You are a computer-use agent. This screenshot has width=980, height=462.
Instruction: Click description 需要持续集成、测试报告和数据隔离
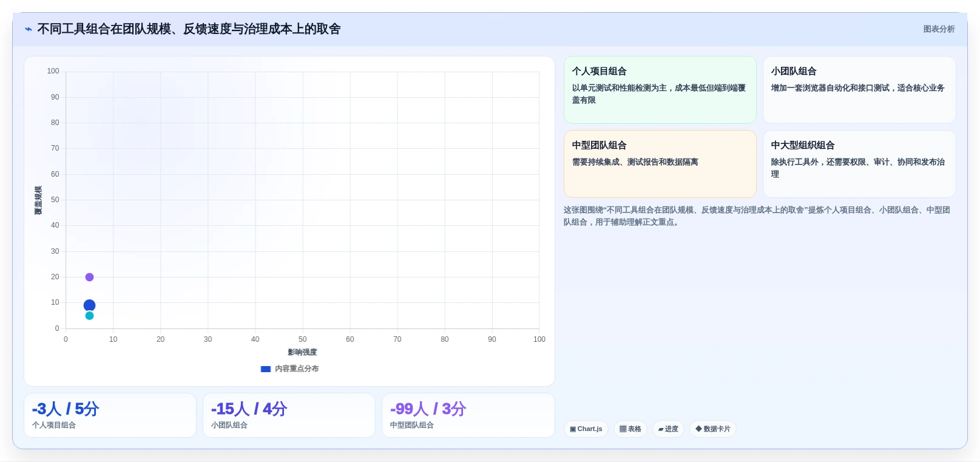coord(635,162)
